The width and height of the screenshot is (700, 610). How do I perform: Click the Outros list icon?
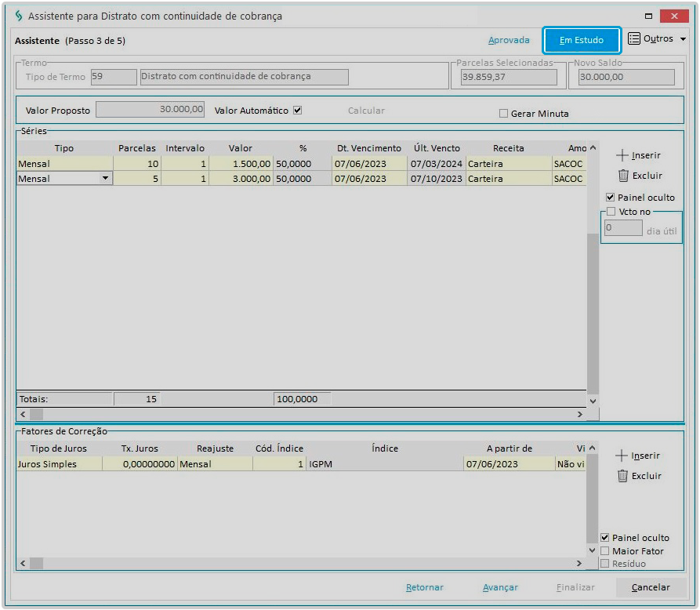[x=634, y=39]
